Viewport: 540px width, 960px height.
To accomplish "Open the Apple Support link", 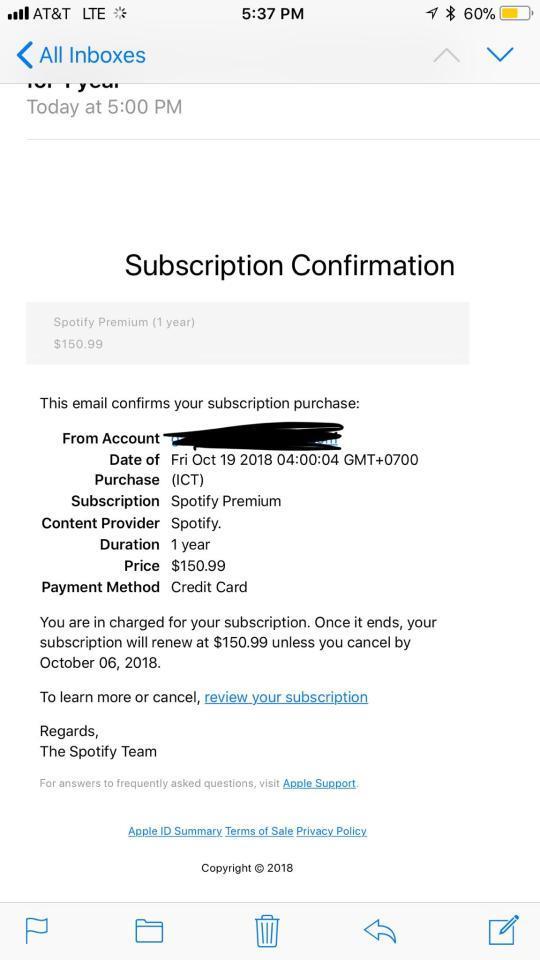I will [x=319, y=783].
